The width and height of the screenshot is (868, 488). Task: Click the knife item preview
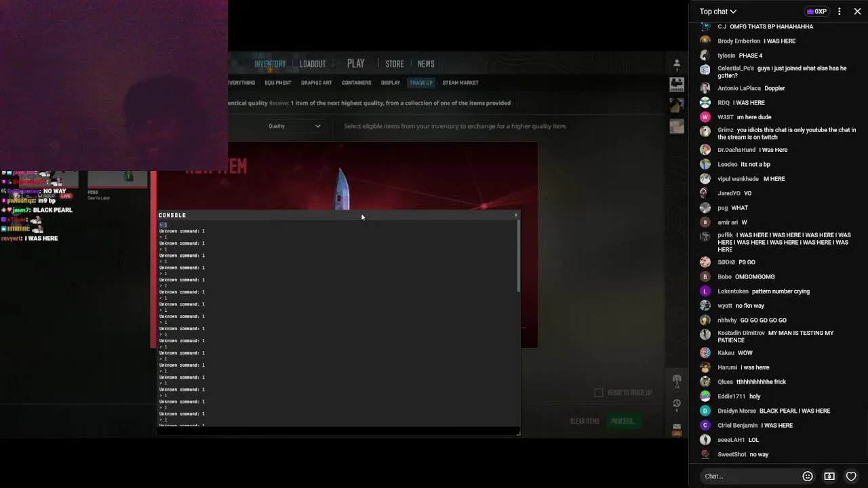coord(342,188)
